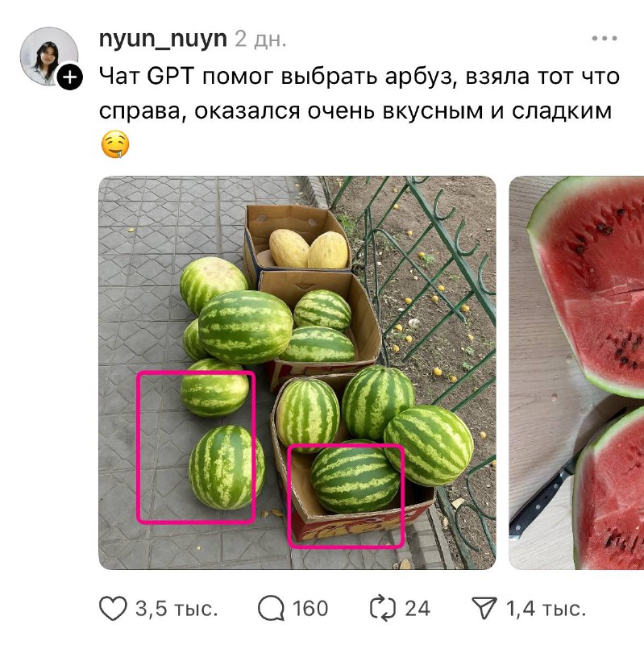Image resolution: width=644 pixels, height=645 pixels.
Task: Open the nyun_nuyn username link
Action: [x=163, y=39]
